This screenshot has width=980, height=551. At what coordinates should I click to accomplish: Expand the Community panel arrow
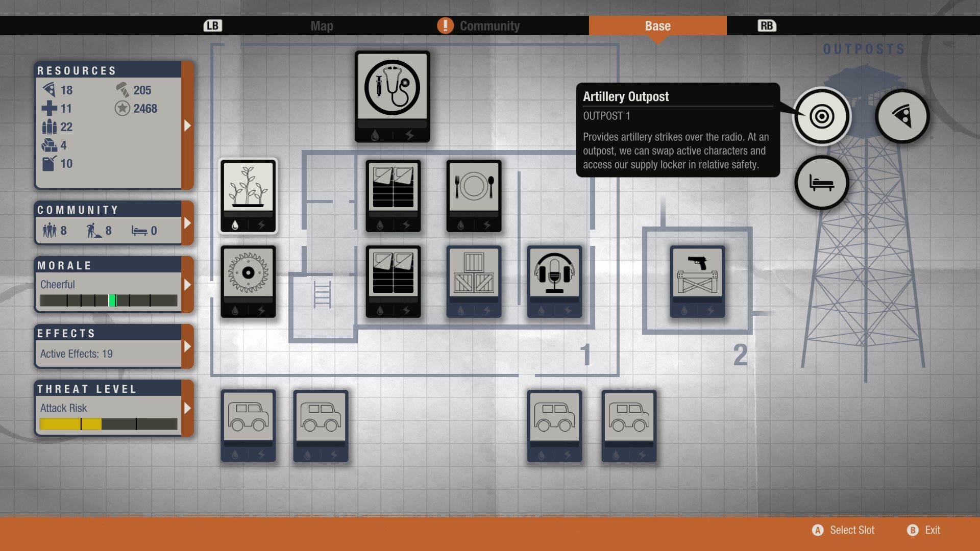(x=187, y=223)
